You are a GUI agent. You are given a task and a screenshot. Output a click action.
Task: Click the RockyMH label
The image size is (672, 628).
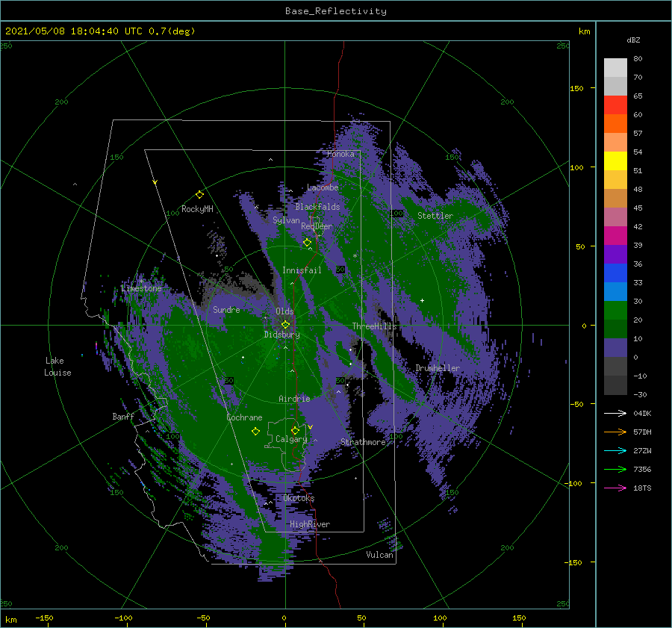pyautogui.click(x=197, y=209)
